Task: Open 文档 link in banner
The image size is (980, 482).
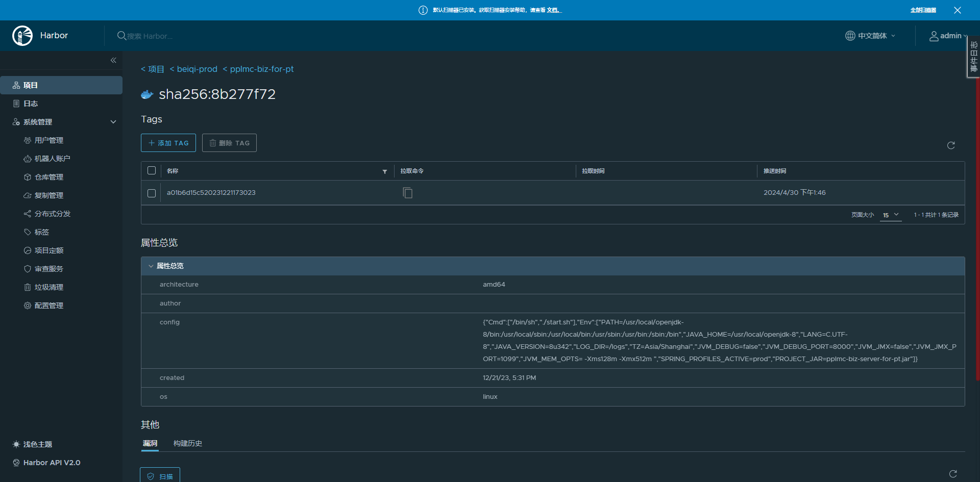Action: click(x=553, y=10)
